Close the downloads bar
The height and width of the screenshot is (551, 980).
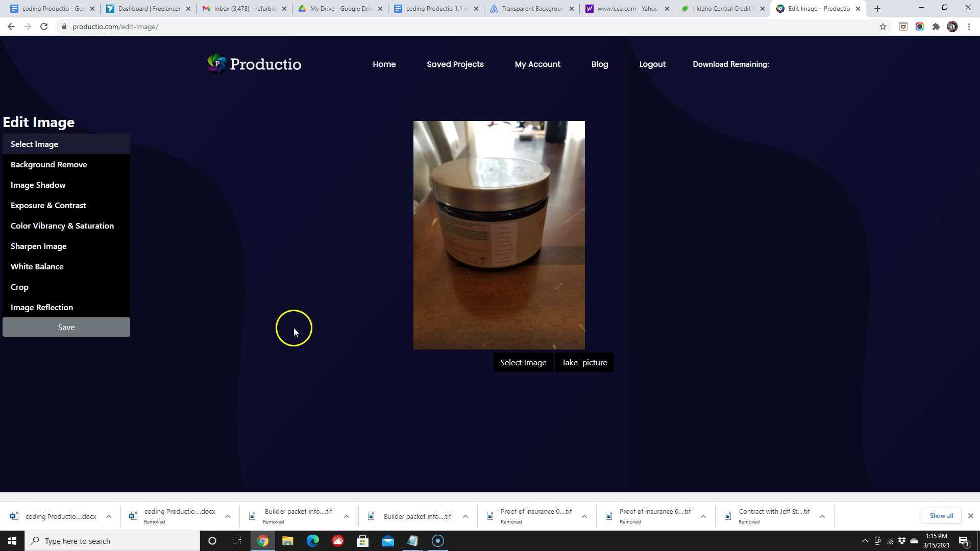(970, 516)
